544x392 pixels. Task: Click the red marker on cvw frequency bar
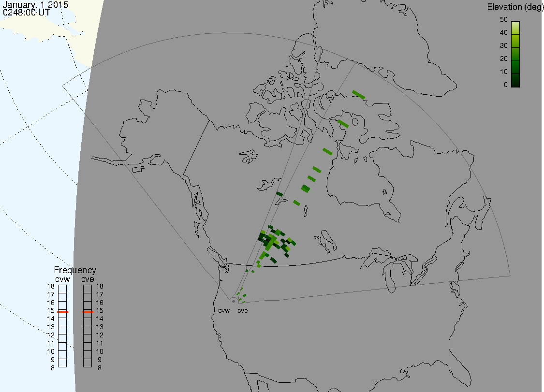click(62, 312)
